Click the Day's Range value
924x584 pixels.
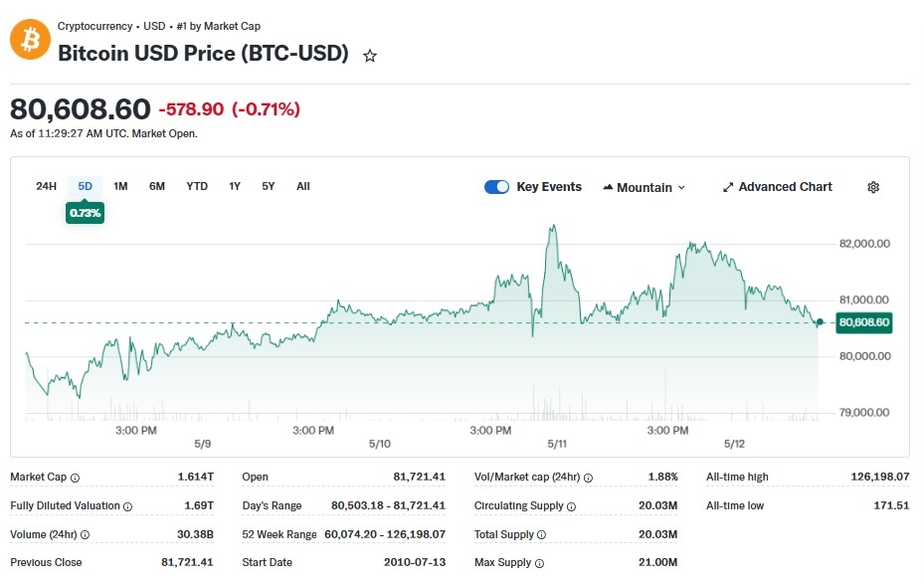coord(388,505)
